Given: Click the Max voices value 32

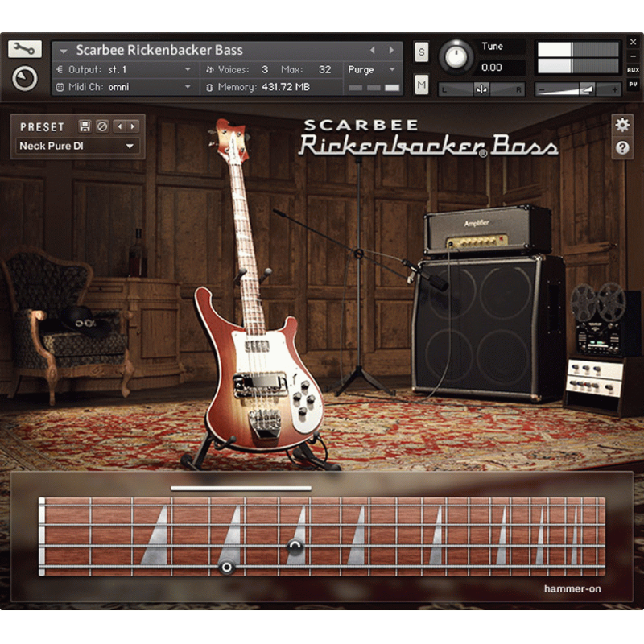Looking at the screenshot, I should click(x=324, y=69).
